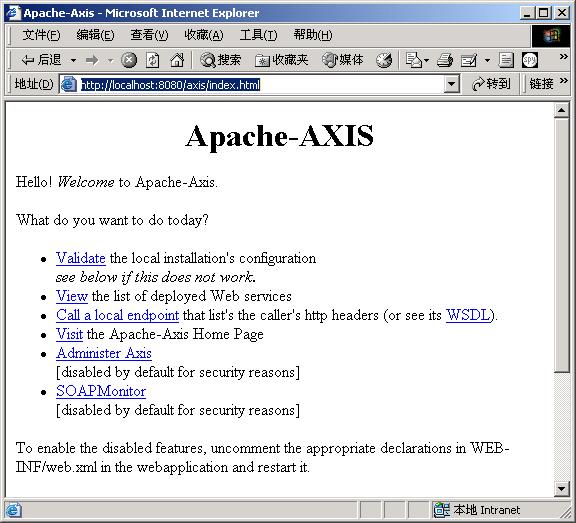Click the Forward arrow icon
The height and width of the screenshot is (523, 576).
click(92, 60)
